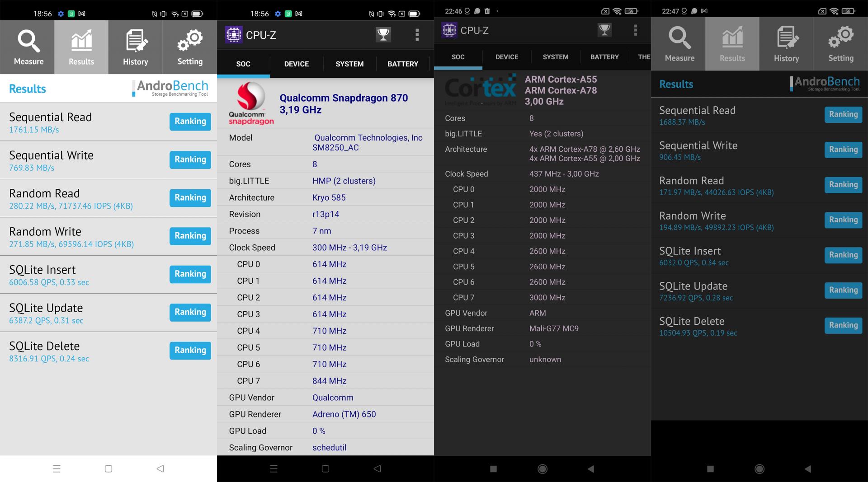Tap back button in Snapdragon CPU-Z screen
The image size is (868, 482).
point(377,469)
